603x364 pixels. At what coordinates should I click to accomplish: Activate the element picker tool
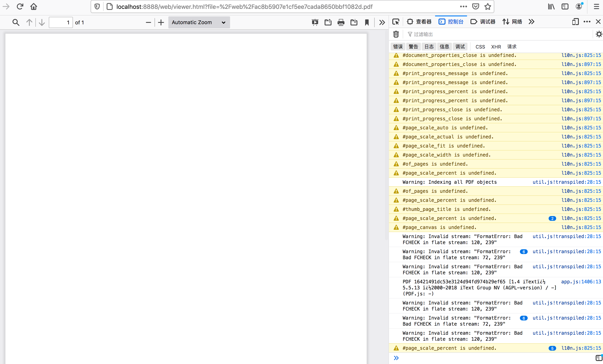point(396,22)
